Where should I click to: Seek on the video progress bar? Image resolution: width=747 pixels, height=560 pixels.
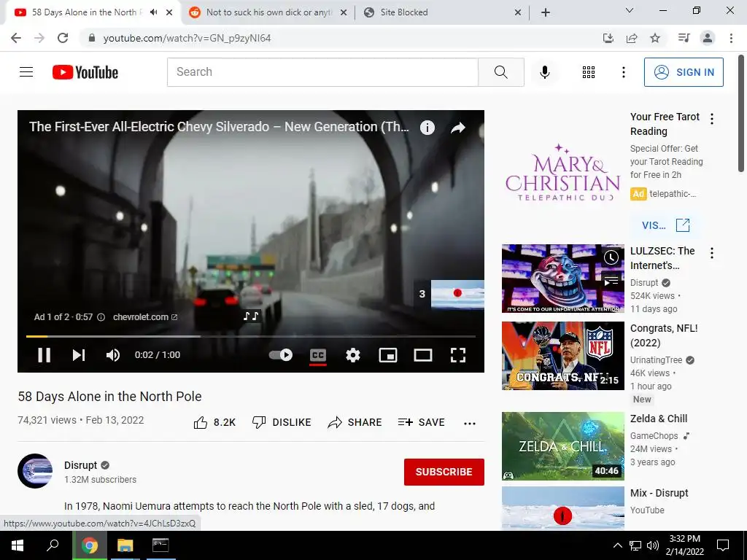coord(251,336)
